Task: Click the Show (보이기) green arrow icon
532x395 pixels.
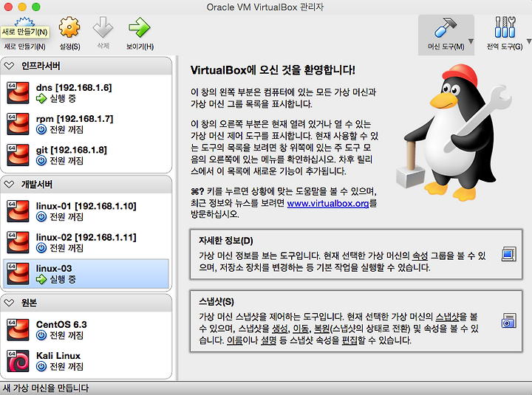Action: (140, 27)
